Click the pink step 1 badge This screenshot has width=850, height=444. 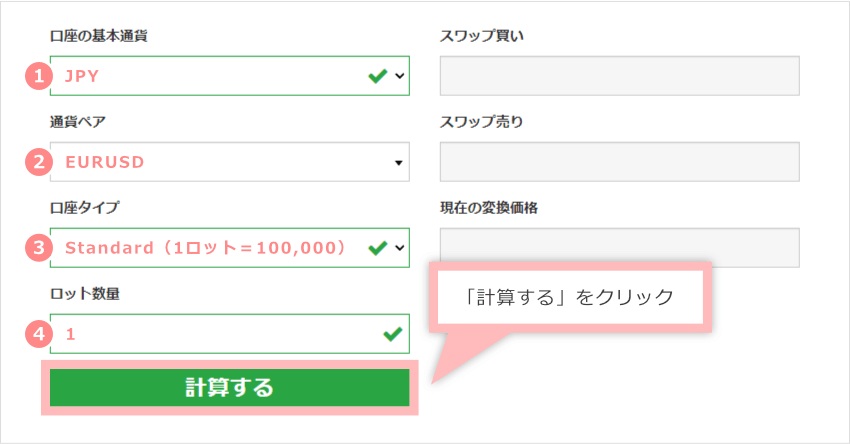pyautogui.click(x=37, y=75)
